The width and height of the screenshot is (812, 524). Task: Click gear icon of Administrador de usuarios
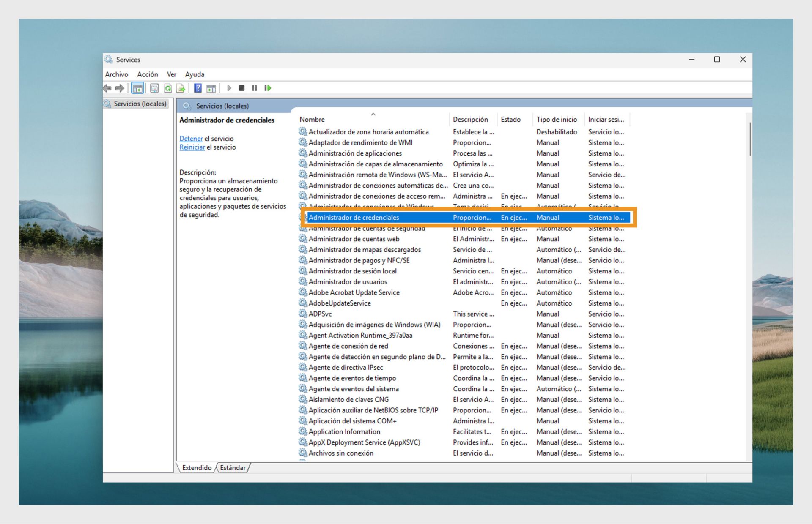pyautogui.click(x=303, y=281)
